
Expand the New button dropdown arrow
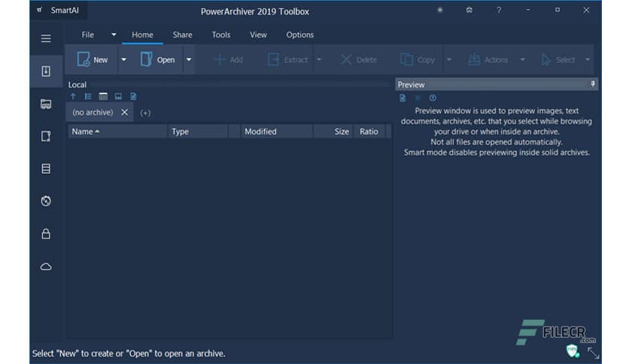[123, 59]
